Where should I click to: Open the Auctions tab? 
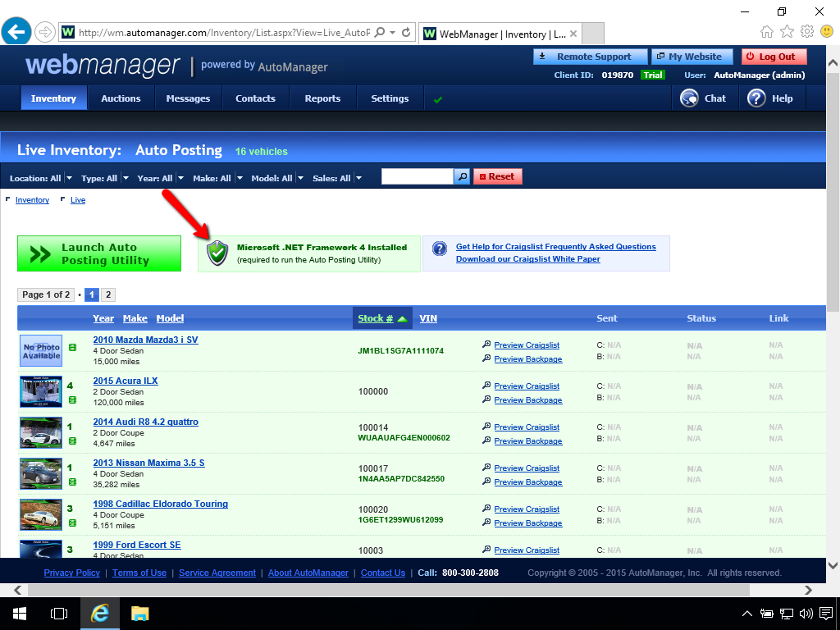pos(121,98)
